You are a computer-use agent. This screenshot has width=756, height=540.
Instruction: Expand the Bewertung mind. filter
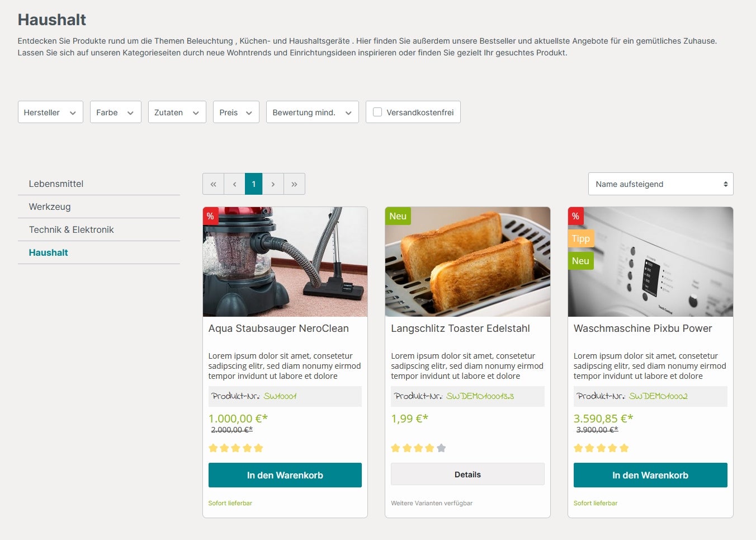[312, 112]
